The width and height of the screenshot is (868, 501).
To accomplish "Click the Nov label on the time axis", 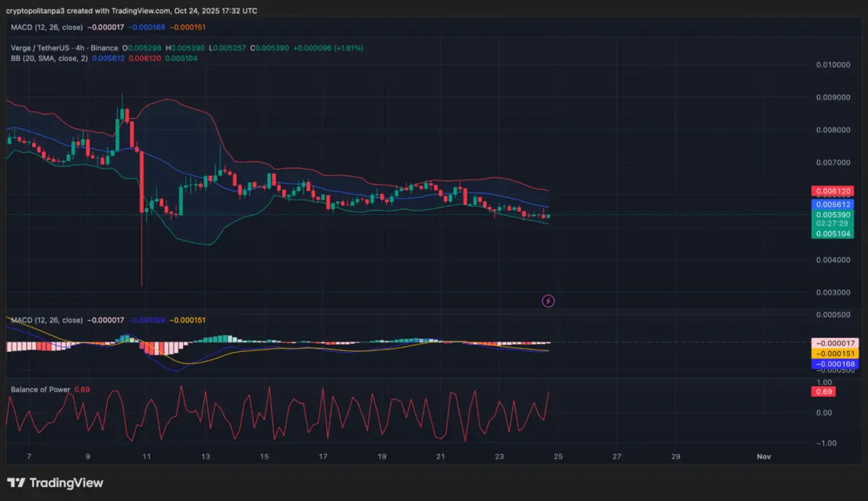I will point(764,456).
